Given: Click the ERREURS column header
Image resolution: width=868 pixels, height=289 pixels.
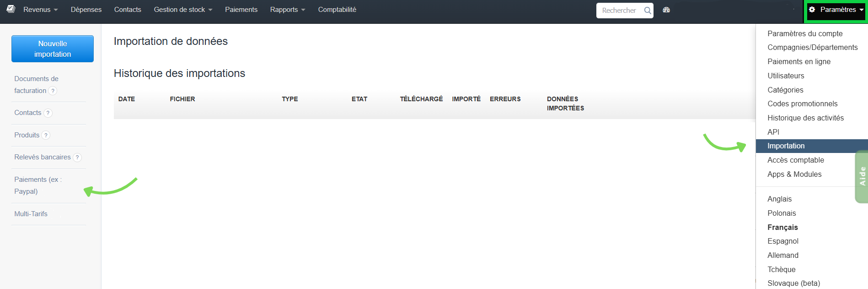Looking at the screenshot, I should click(505, 99).
